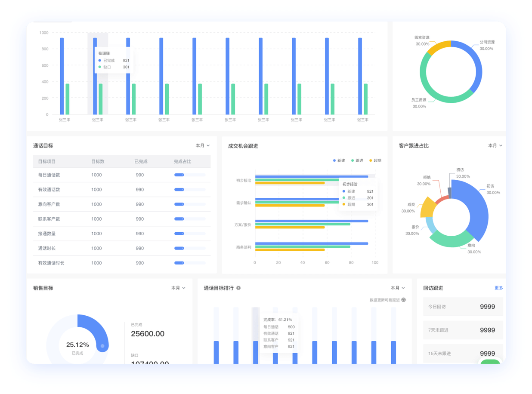This screenshot has height=394, width=532.
Task: Click the knob on the 销售目标 progress ring
Action: point(102,346)
